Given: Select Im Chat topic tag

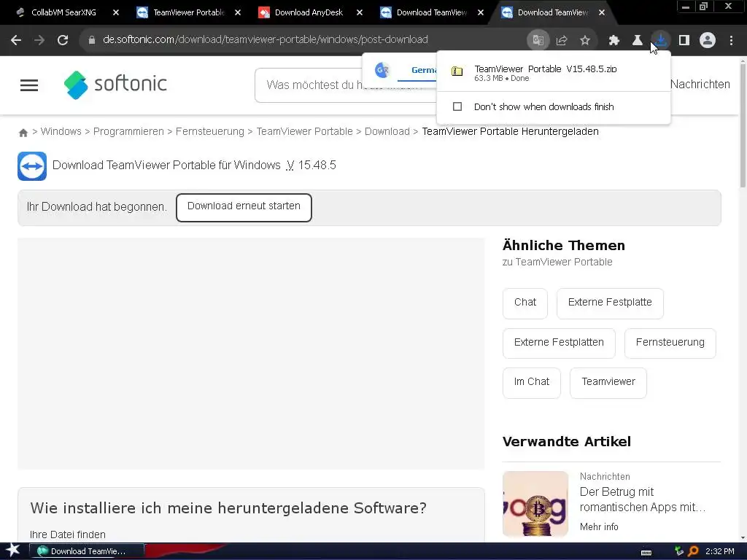Looking at the screenshot, I should pyautogui.click(x=532, y=382).
